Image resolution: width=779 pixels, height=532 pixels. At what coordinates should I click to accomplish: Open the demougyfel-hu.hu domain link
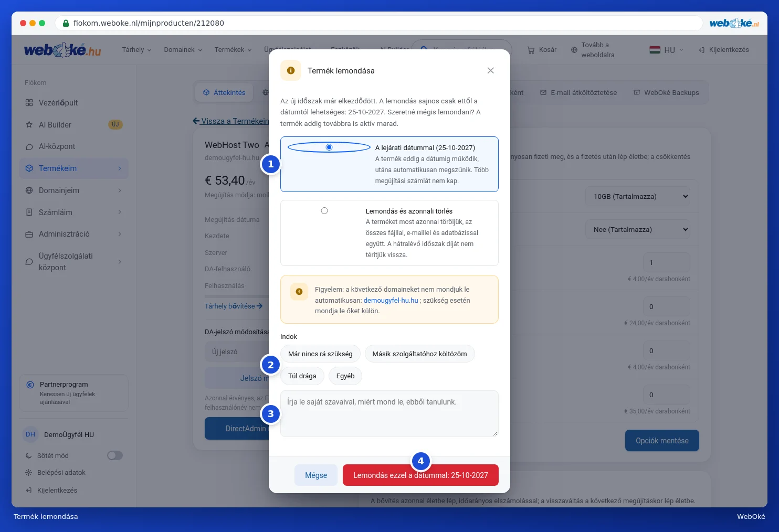(x=391, y=301)
